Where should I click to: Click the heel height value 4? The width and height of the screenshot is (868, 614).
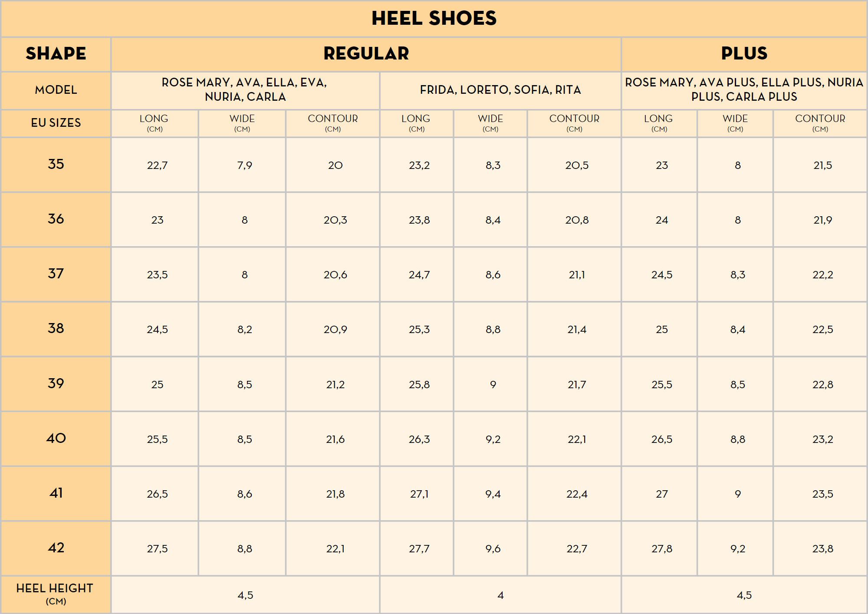tap(500, 595)
